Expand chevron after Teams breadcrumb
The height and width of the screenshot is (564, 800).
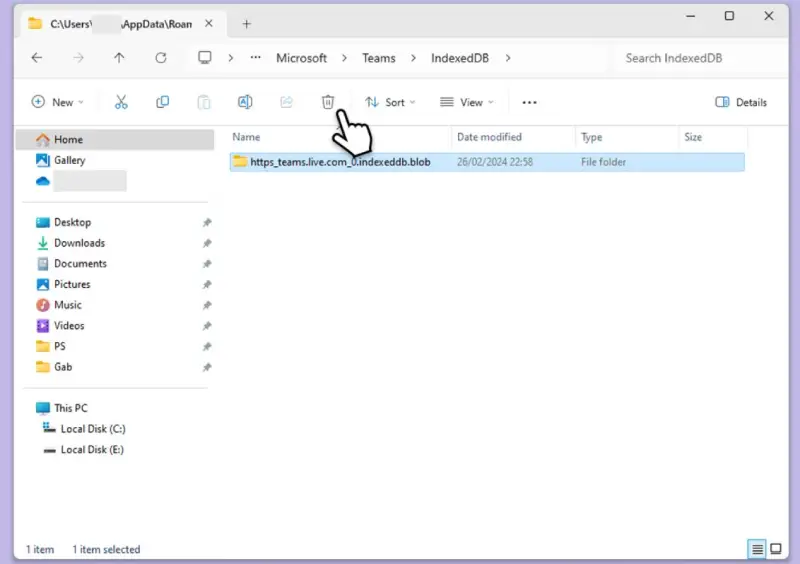pos(413,58)
